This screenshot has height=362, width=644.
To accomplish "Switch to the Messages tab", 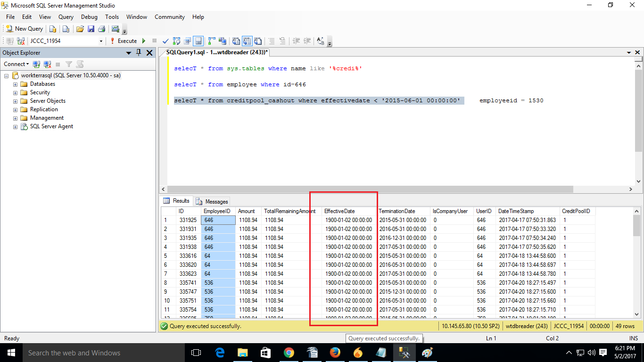I will tap(212, 201).
